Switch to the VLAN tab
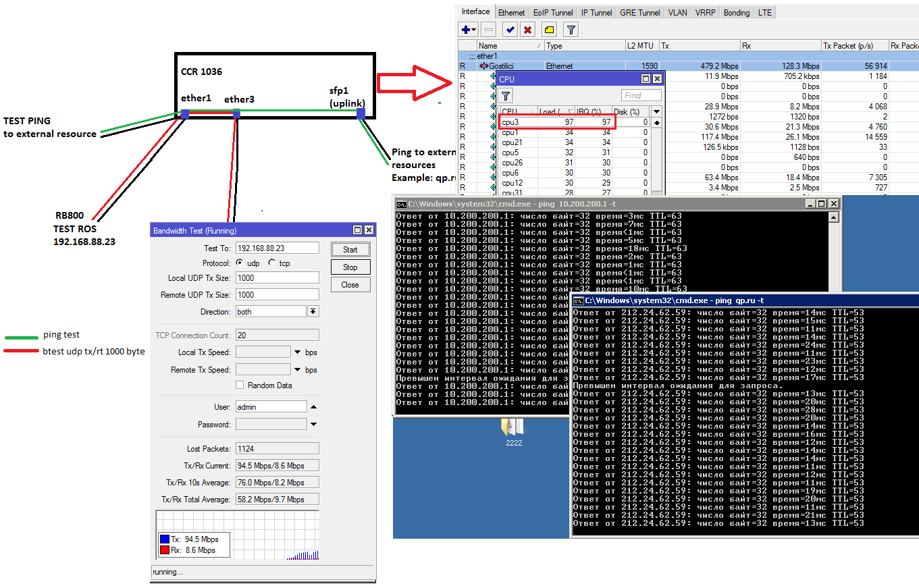 [x=677, y=13]
